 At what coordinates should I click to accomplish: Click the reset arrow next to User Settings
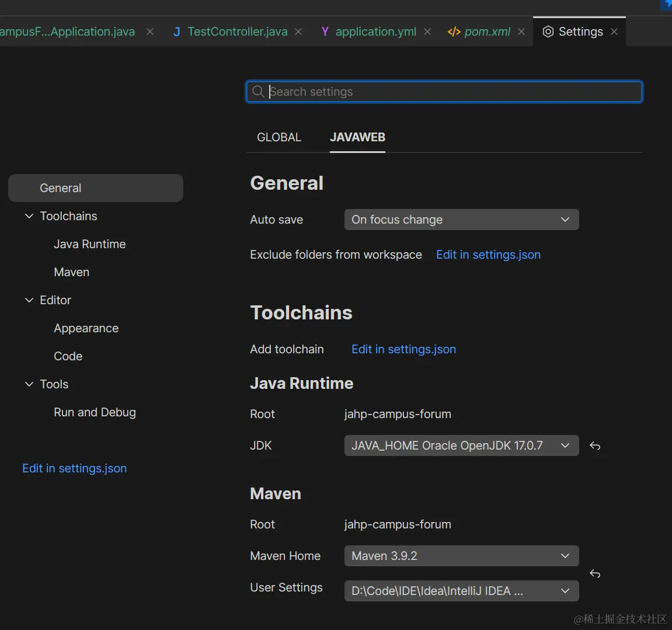595,574
